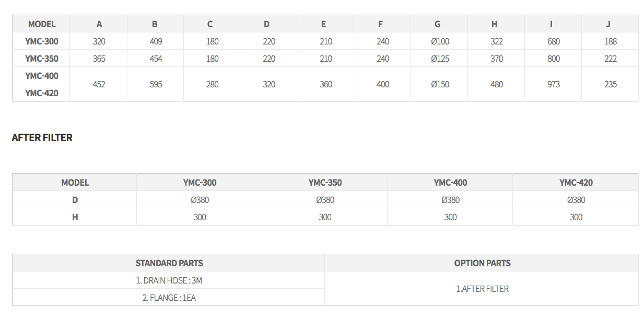Viewport: 644px width, 317px height.
Task: Click the Ø125 value cell
Action: (x=440, y=59)
